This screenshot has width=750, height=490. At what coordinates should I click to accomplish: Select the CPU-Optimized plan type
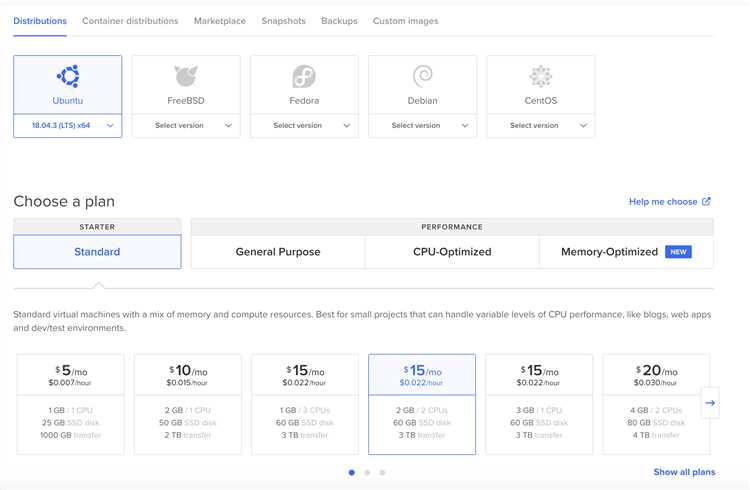pos(452,252)
